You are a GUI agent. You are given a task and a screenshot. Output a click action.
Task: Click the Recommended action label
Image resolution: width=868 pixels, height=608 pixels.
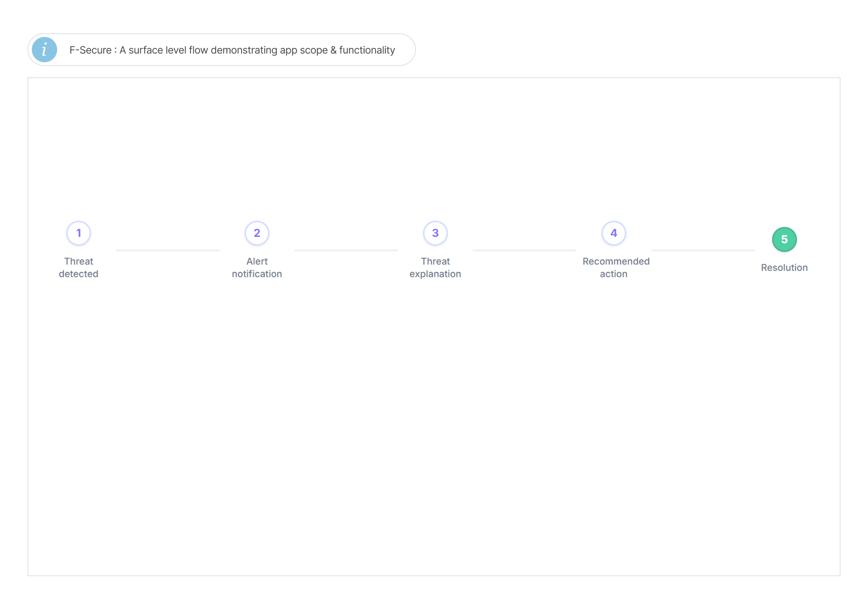tap(616, 267)
